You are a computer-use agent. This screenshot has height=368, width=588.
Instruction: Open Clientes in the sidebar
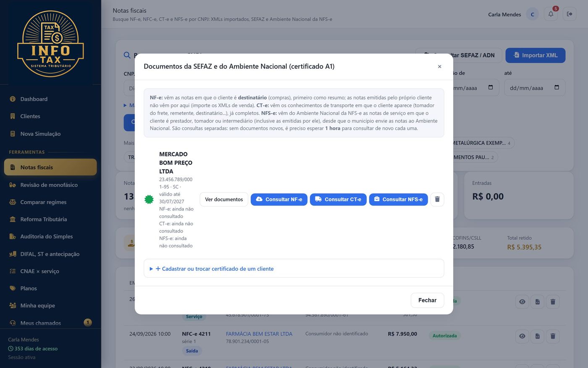point(50,116)
